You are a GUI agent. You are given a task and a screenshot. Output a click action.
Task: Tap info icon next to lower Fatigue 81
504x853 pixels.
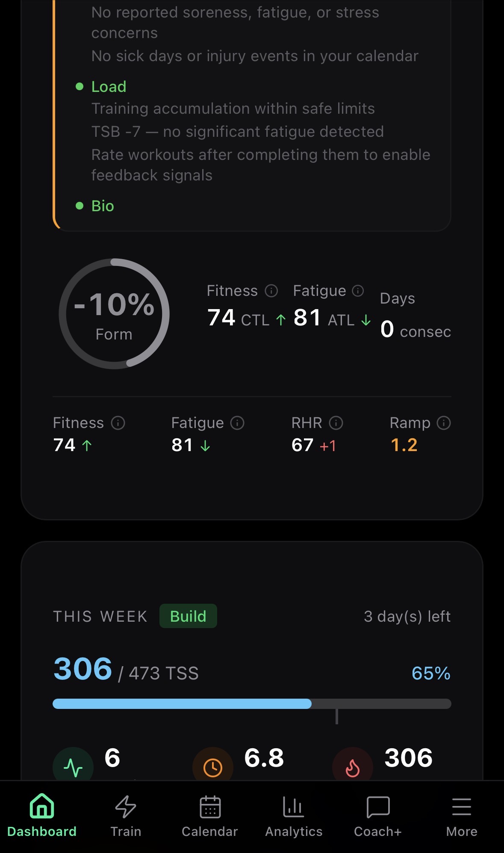(x=237, y=423)
